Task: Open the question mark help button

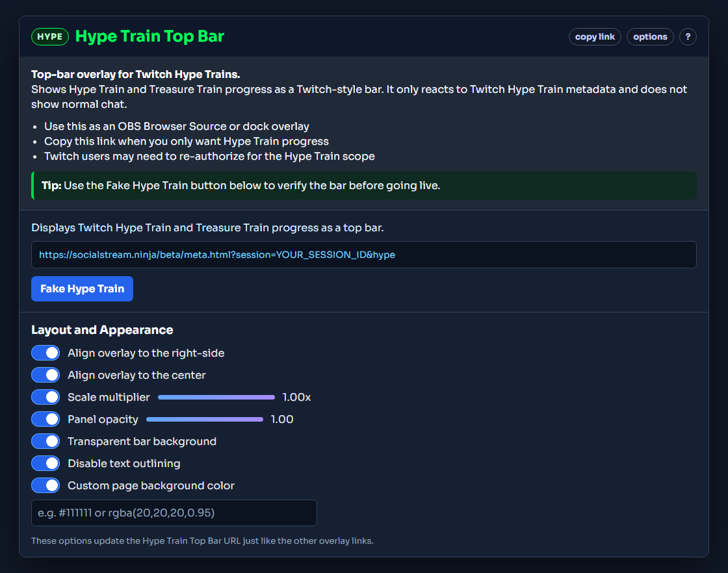Action: 688,36
